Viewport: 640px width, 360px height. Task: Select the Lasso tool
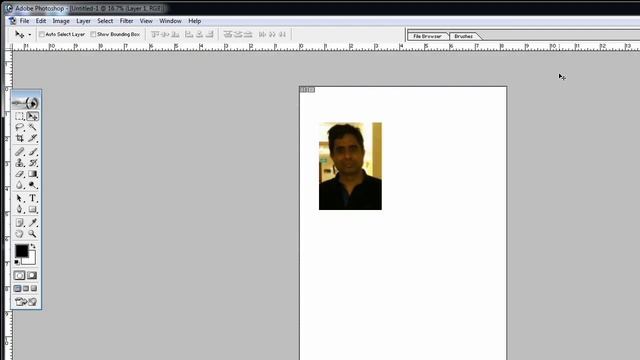coord(19,127)
